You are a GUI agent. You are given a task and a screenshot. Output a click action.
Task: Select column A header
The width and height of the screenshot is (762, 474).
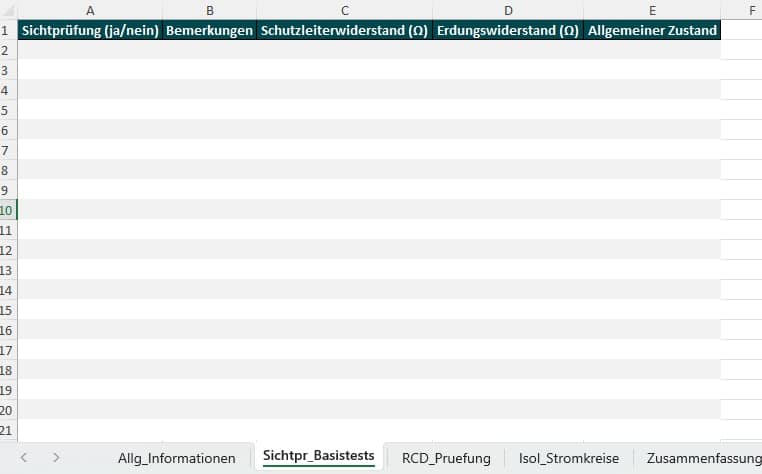90,11
